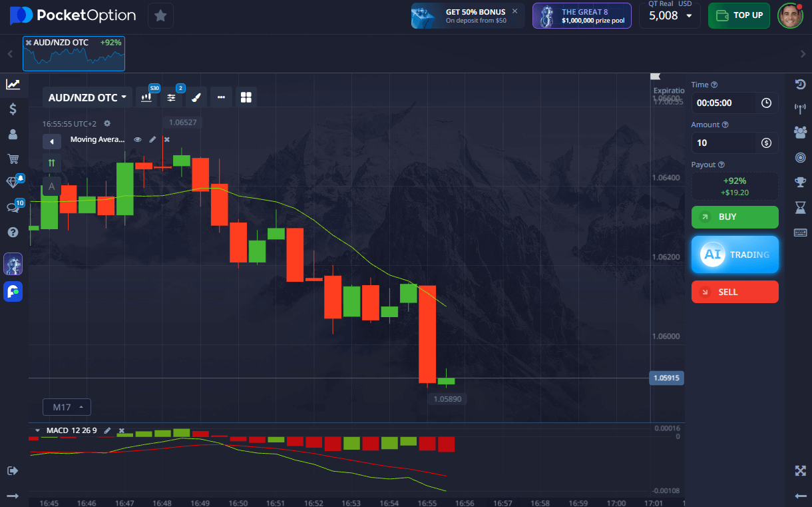This screenshot has width=812, height=507.
Task: Open the chart type candlestick icon
Action: click(146, 97)
